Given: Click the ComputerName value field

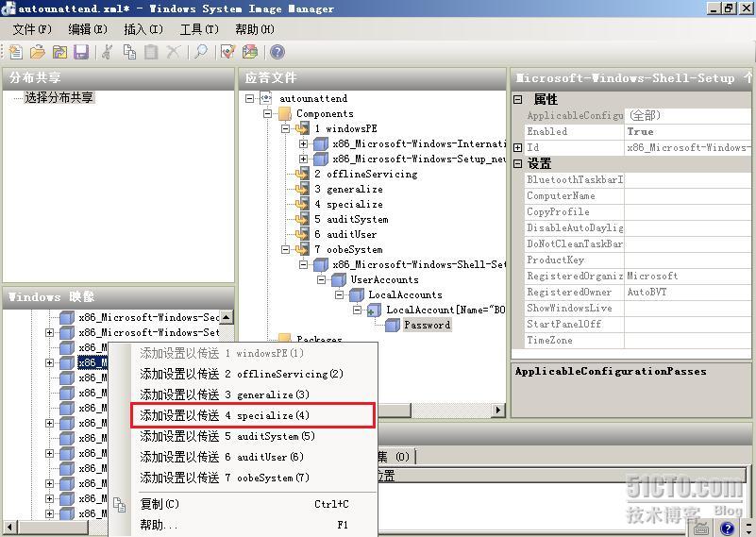Looking at the screenshot, I should pos(687,195).
